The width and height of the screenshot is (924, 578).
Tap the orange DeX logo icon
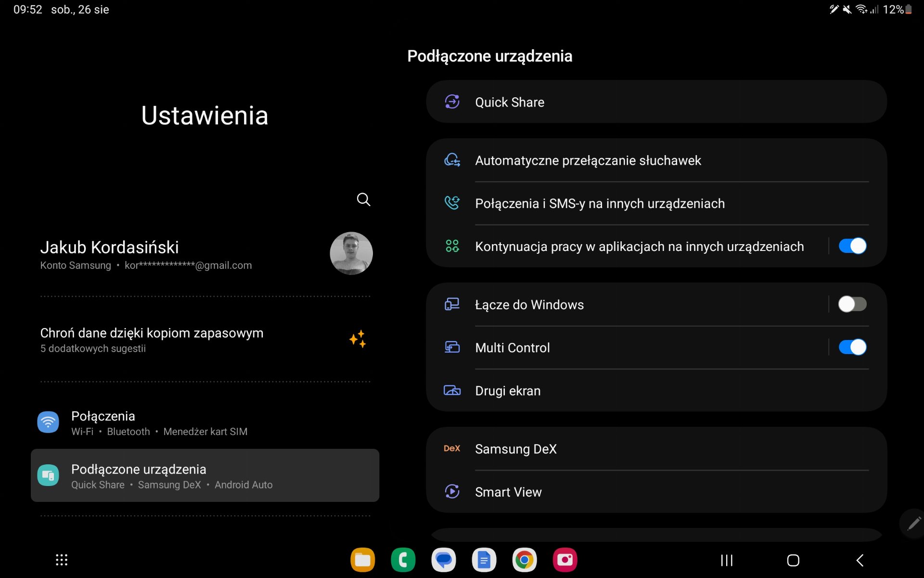452,448
